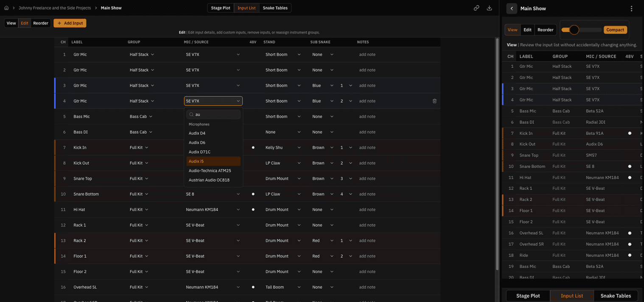Image resolution: width=644 pixels, height=302 pixels.
Task: Open Group dropdown for channel 1 Gtr Mic
Action: click(x=142, y=55)
